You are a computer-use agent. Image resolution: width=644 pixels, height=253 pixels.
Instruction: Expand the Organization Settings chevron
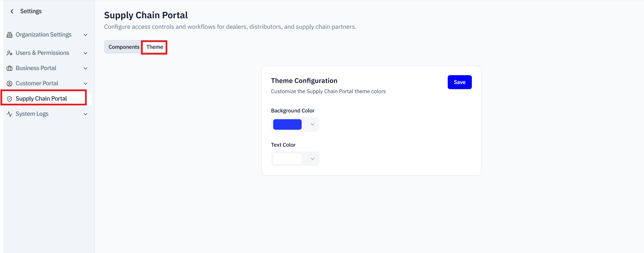click(85, 35)
